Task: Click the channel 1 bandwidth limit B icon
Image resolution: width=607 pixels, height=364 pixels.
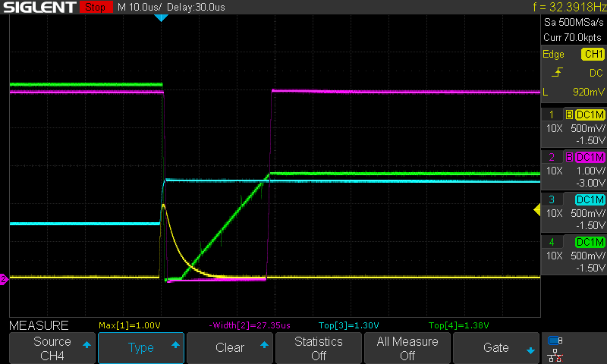Action: point(569,115)
